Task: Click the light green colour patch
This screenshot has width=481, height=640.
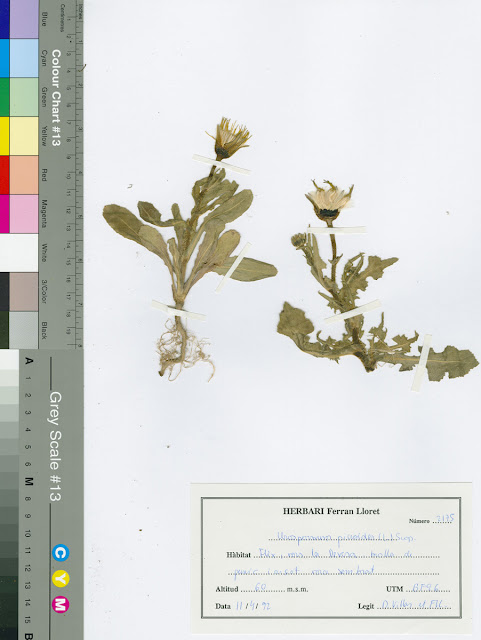Action: 24,97
